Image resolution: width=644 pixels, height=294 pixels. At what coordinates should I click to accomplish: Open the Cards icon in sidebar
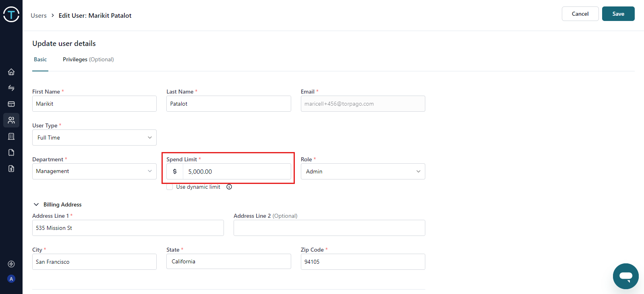coord(11,104)
